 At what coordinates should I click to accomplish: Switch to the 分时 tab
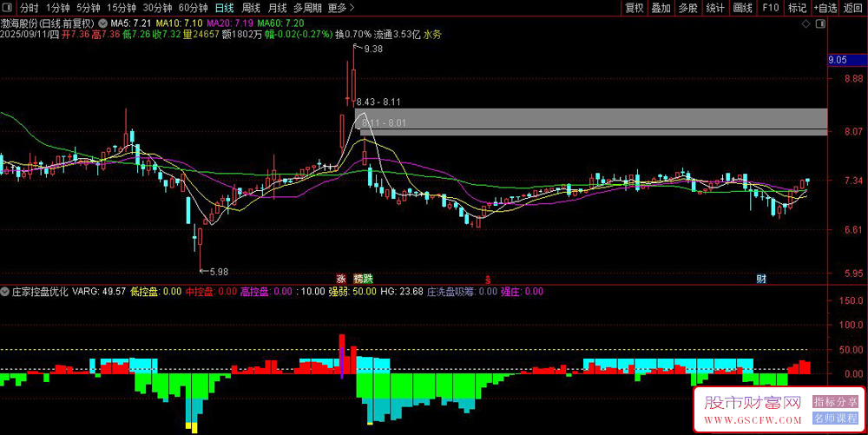coord(30,8)
